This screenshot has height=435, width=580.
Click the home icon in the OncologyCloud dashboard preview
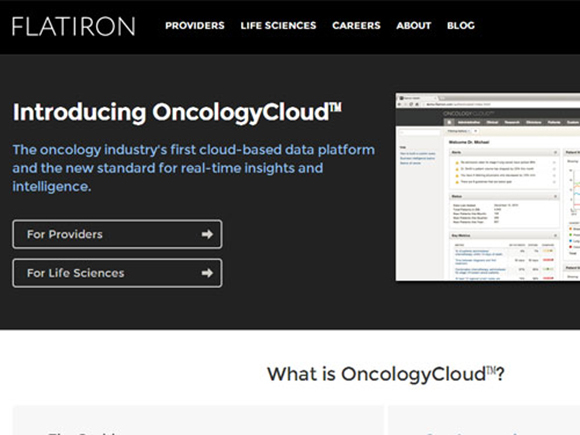click(x=449, y=122)
